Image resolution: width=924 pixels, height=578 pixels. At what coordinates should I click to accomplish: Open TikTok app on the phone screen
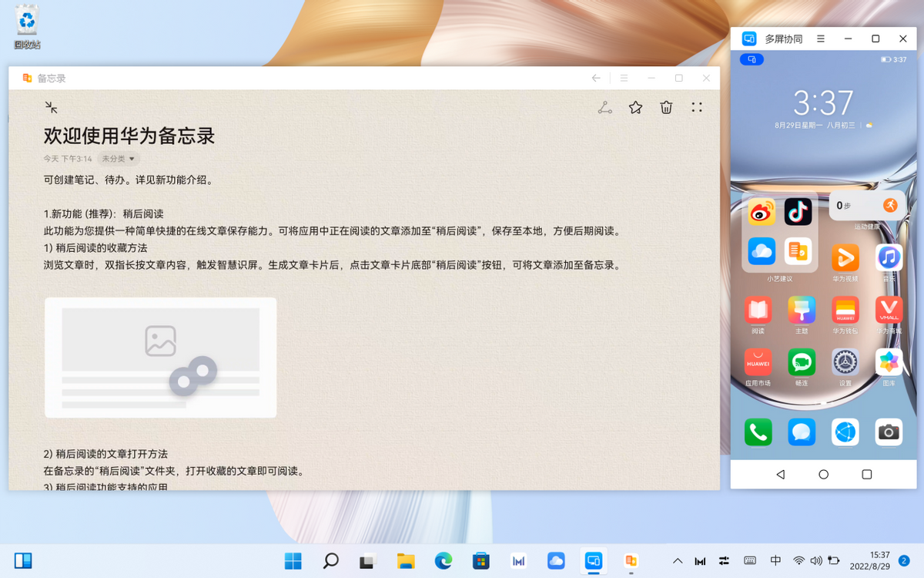(x=798, y=211)
